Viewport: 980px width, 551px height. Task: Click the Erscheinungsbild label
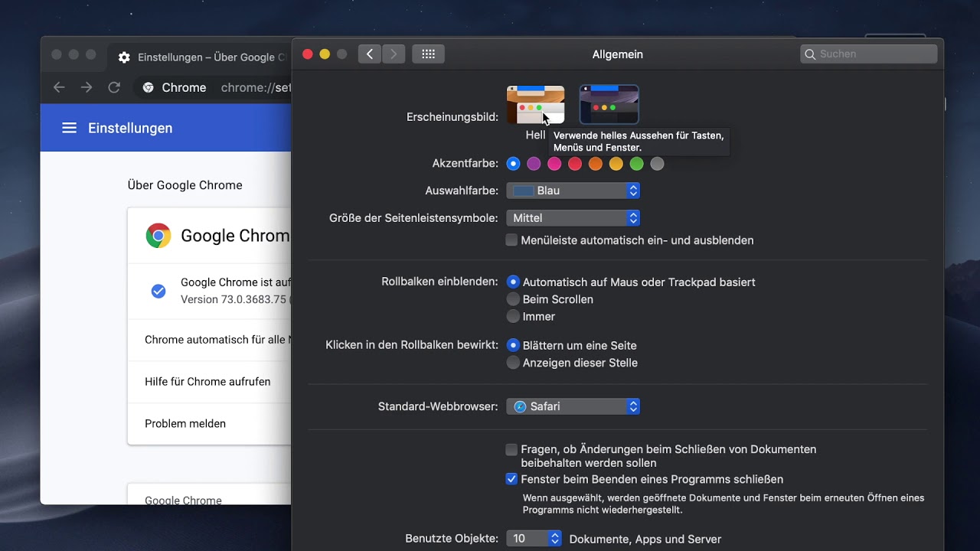coord(452,117)
